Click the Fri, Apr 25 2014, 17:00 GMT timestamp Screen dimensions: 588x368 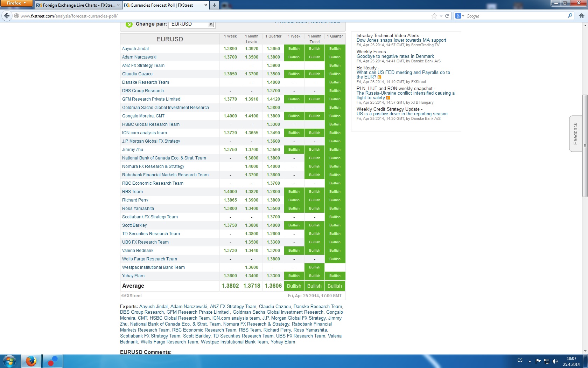315,296
